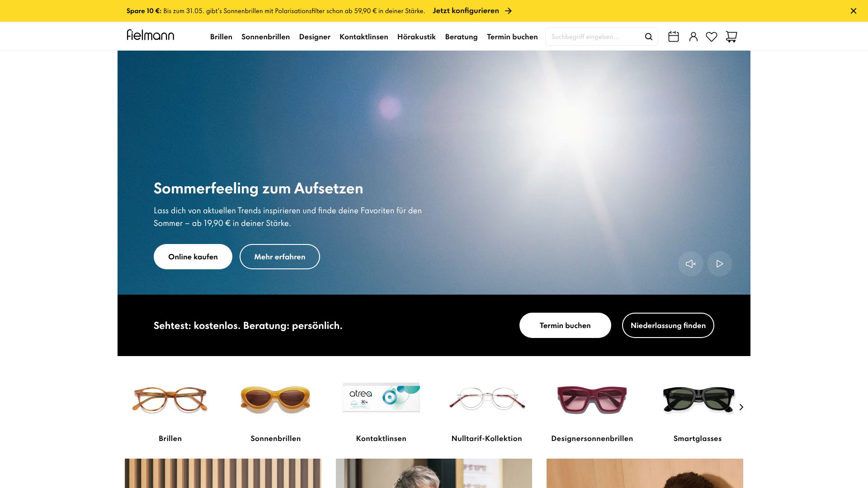868x488 pixels.
Task: Click the Online kaufen button
Action: 193,257
